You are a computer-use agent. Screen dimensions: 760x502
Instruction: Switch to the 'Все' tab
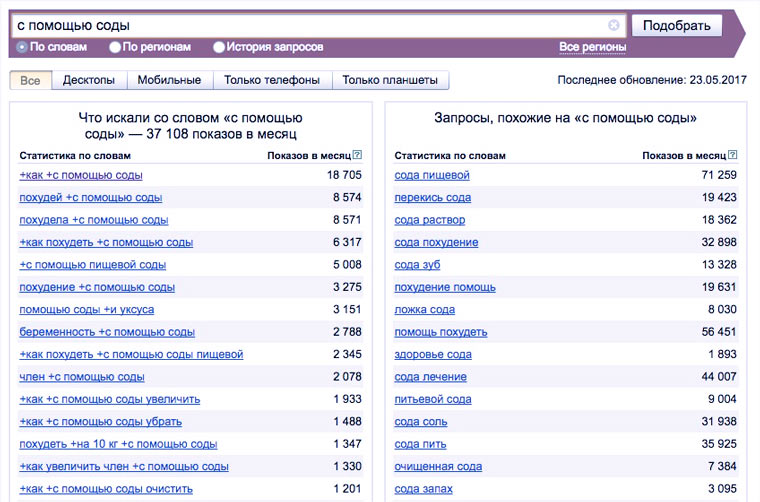[x=30, y=80]
